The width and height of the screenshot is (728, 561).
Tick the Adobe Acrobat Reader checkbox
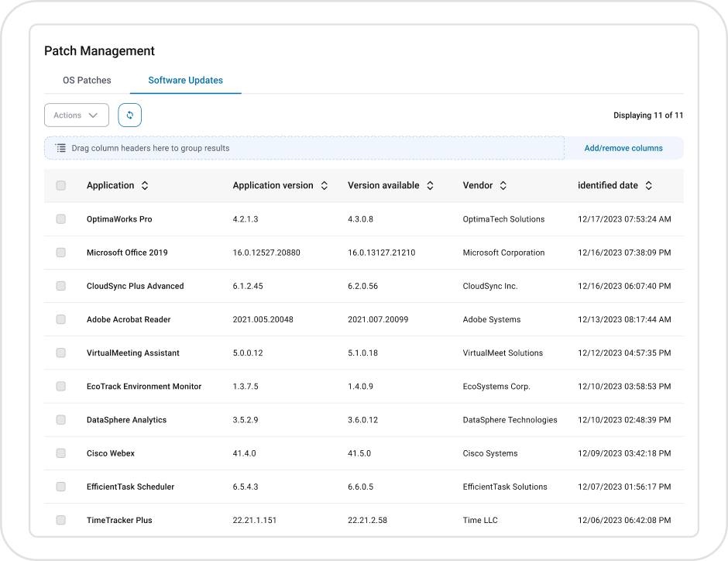[x=61, y=319]
